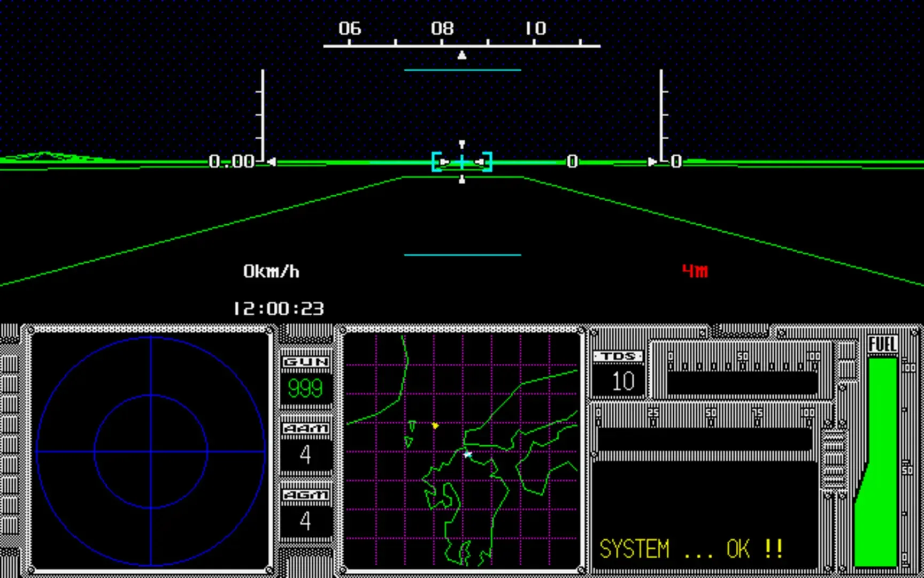Click the cyan targeting reticle at center
Screen dimensions: 924x578
(x=462, y=162)
